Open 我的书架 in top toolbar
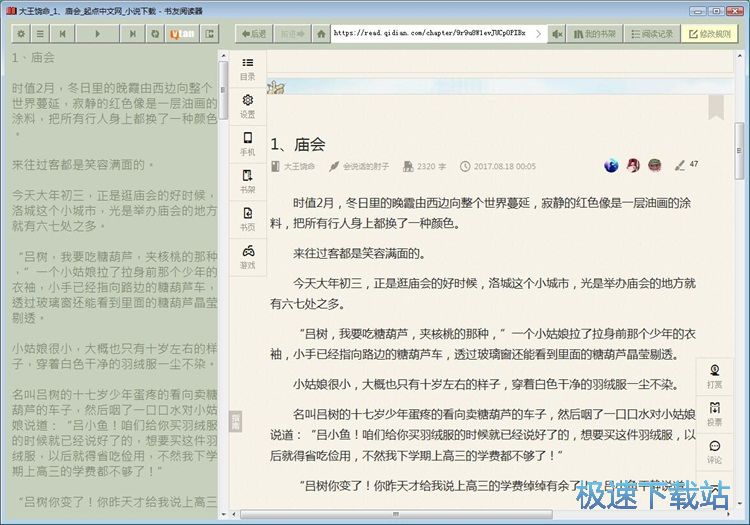 (597, 33)
